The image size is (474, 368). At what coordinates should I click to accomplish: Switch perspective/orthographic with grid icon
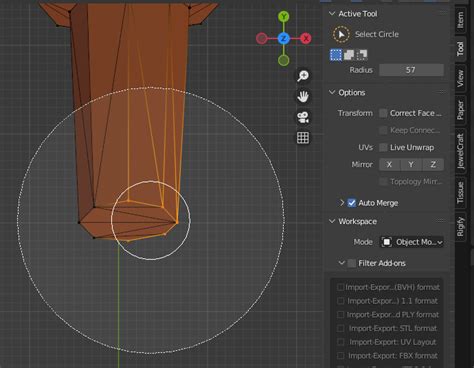(x=303, y=138)
